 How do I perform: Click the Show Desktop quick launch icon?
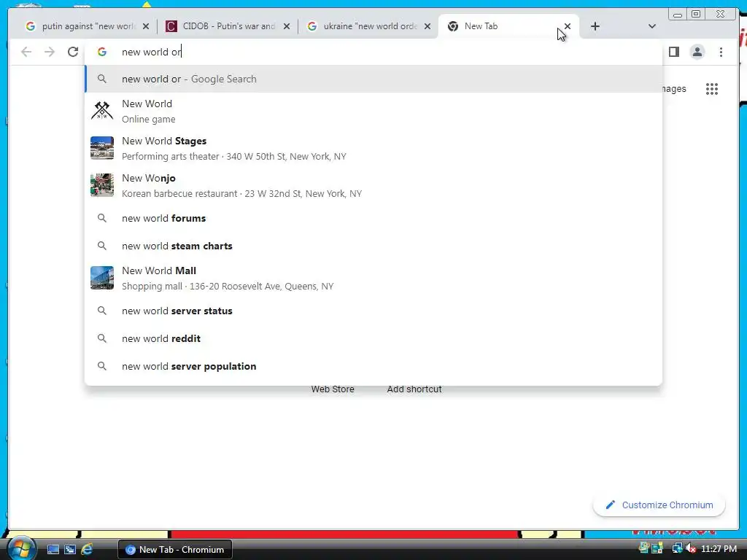(53, 549)
